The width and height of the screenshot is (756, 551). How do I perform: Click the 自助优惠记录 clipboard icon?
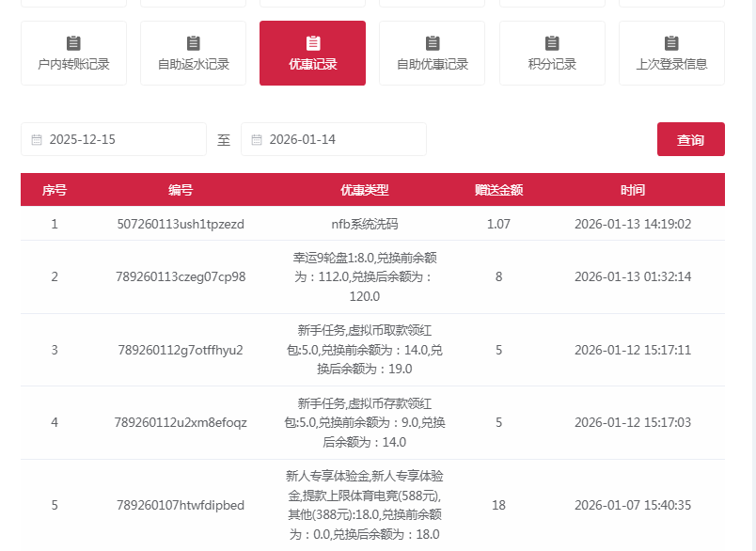pos(432,41)
